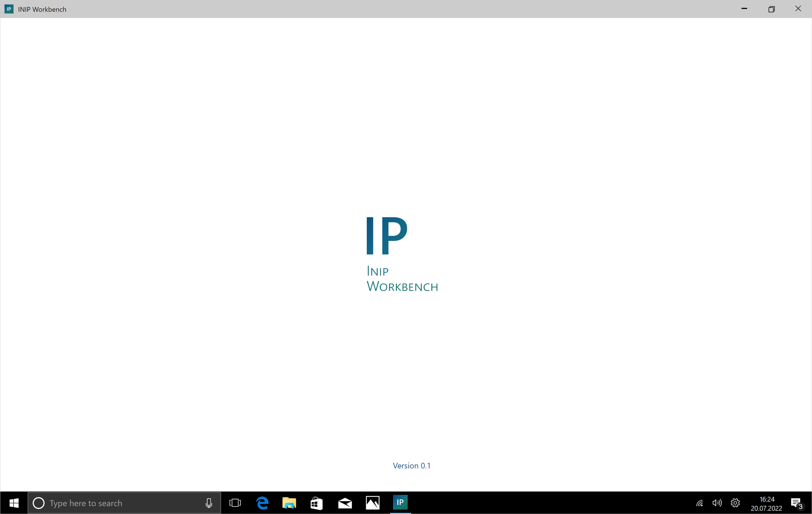This screenshot has width=812, height=514.
Task: Open the network status tray icon
Action: pyautogui.click(x=700, y=503)
